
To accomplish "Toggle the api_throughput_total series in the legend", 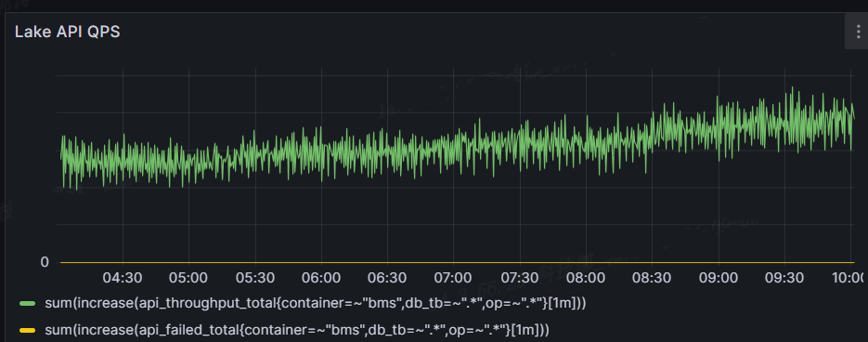I will pos(316,303).
